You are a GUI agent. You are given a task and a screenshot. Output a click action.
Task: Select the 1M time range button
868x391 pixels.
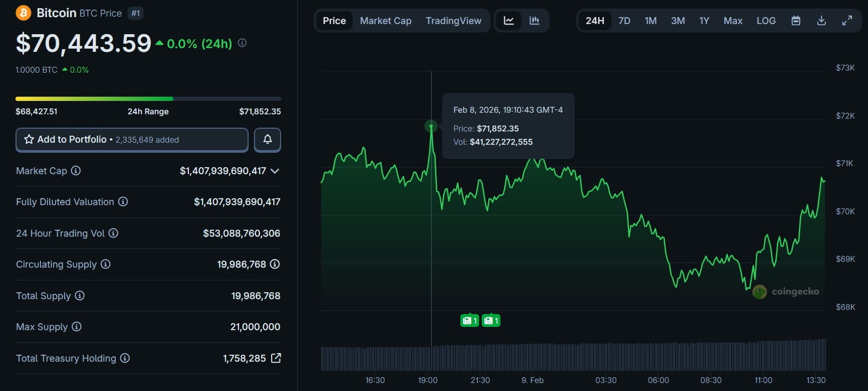[650, 21]
